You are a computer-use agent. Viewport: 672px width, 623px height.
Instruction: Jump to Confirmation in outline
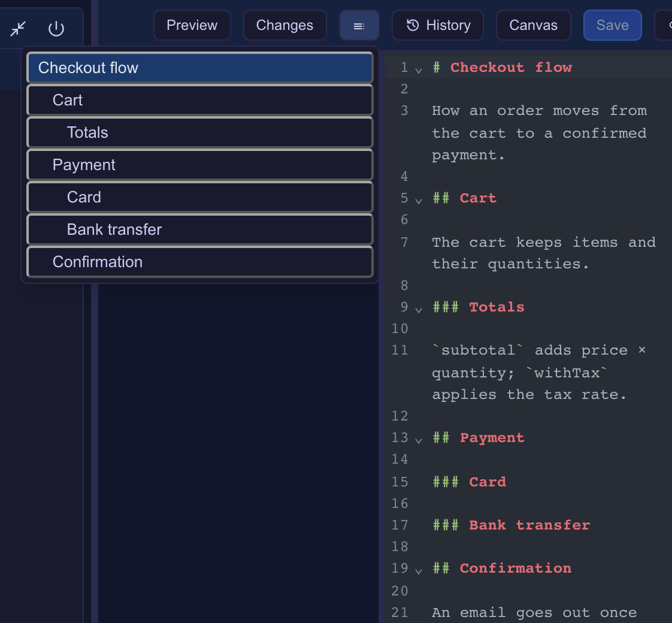[x=199, y=262]
